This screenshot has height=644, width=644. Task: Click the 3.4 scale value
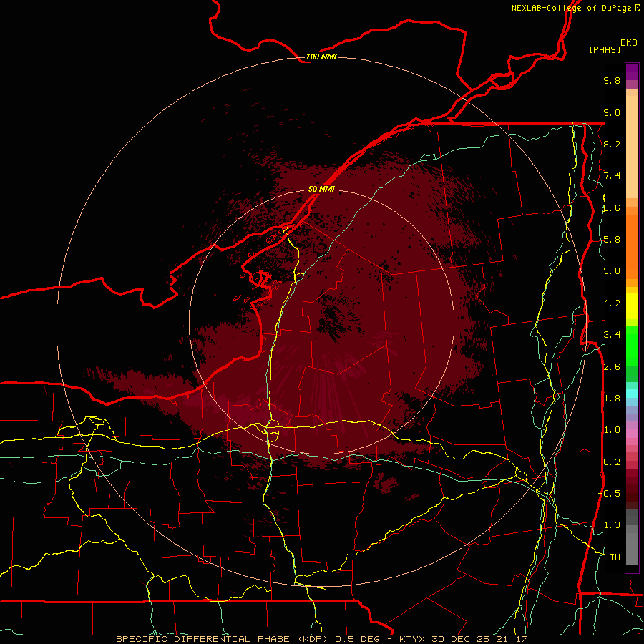point(612,335)
